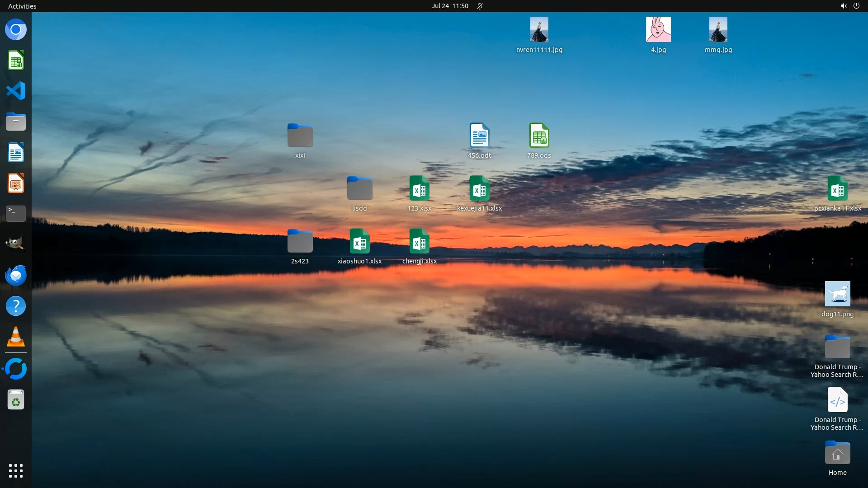
Task: Select the dog11.png image thumbnail
Action: point(837,294)
